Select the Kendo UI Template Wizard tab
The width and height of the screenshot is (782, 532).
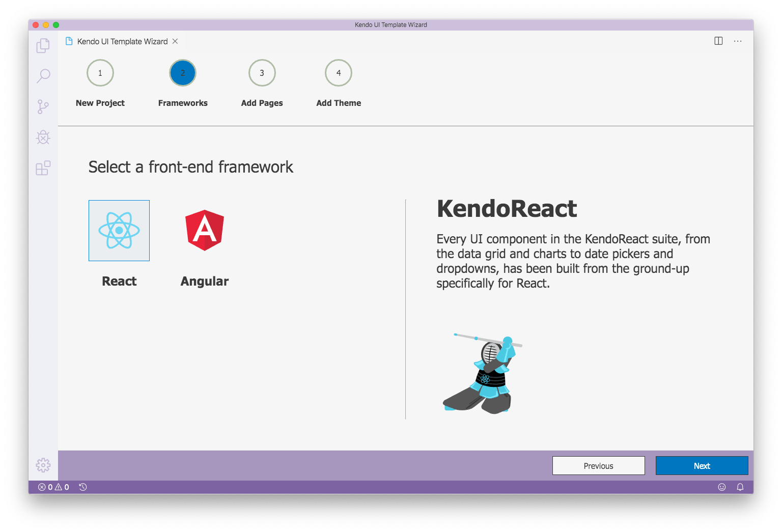[122, 41]
